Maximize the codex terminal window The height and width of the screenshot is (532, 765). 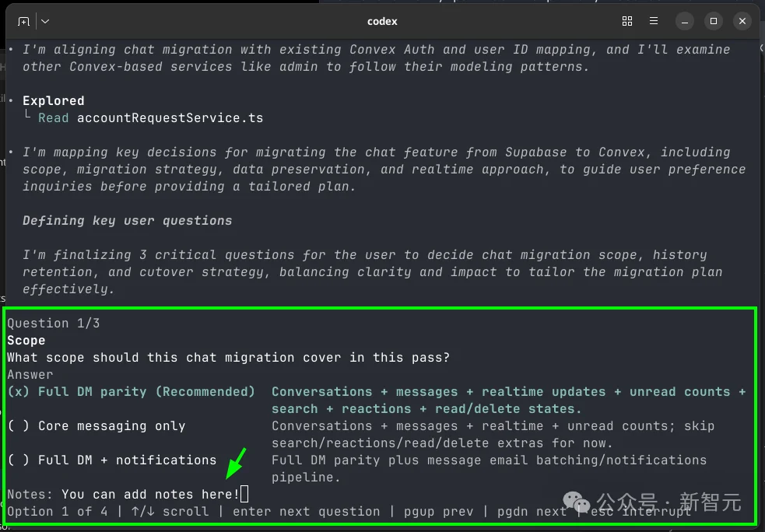(x=714, y=21)
